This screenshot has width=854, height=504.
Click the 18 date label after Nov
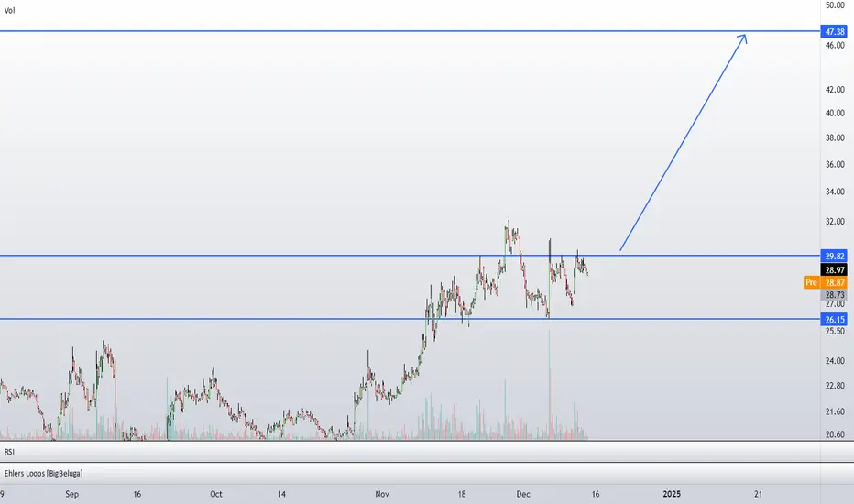pos(461,494)
